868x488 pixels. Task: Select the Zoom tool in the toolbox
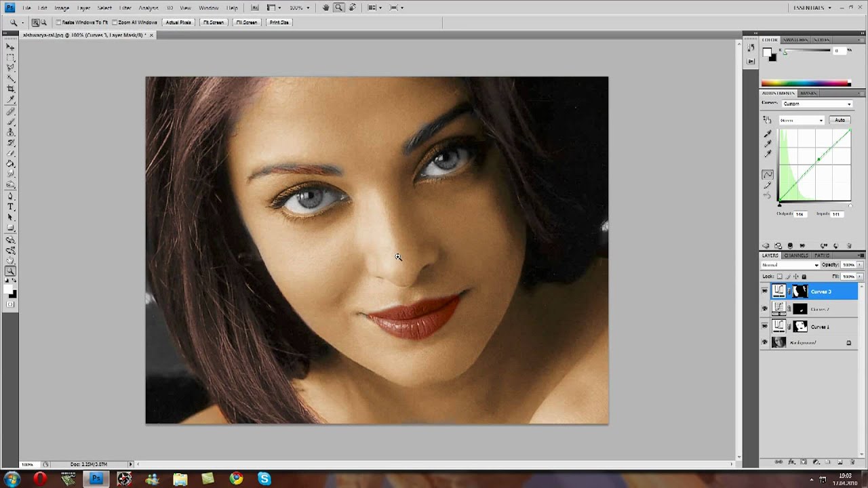pyautogui.click(x=10, y=271)
